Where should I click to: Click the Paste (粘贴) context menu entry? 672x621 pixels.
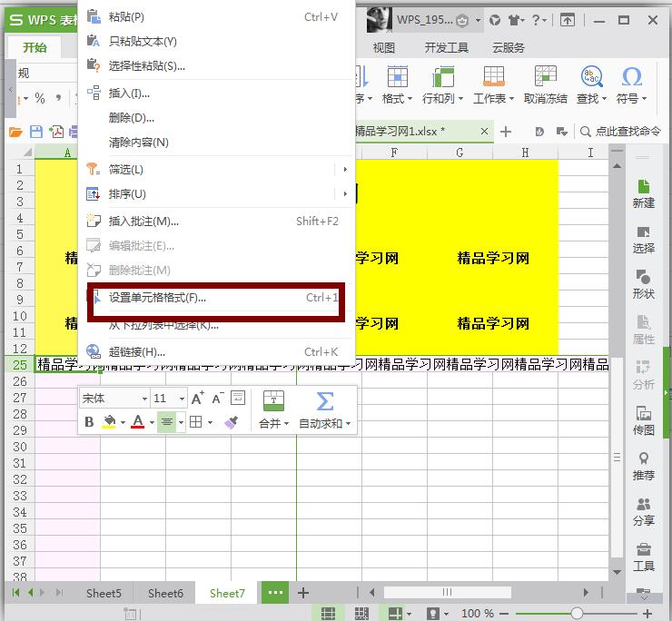pyautogui.click(x=216, y=17)
